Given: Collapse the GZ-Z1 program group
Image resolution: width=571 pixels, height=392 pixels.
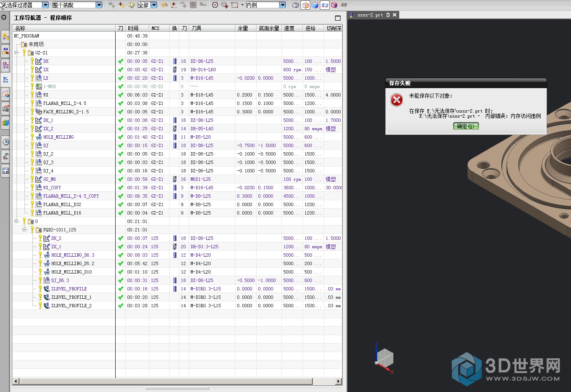Looking at the screenshot, I should pos(16,53).
